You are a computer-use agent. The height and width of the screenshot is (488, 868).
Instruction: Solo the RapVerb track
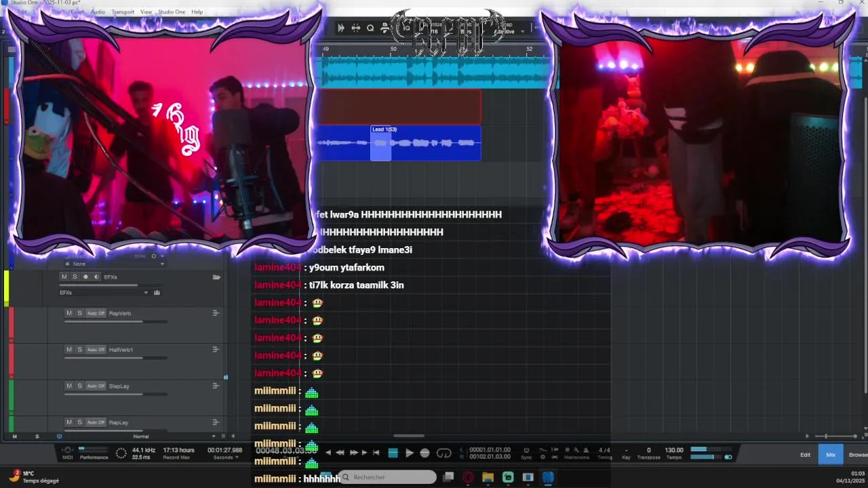click(x=79, y=313)
